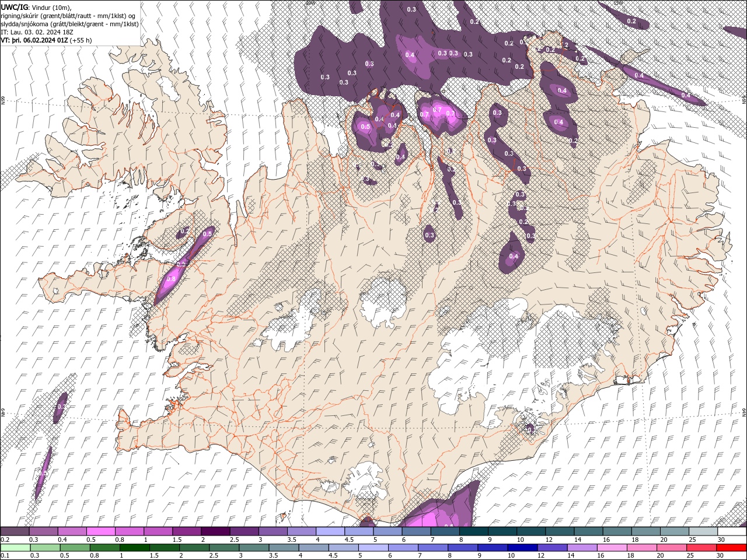Click the "UWC/IG" title text
Screen dimensions: 747x560
(x=14, y=7)
